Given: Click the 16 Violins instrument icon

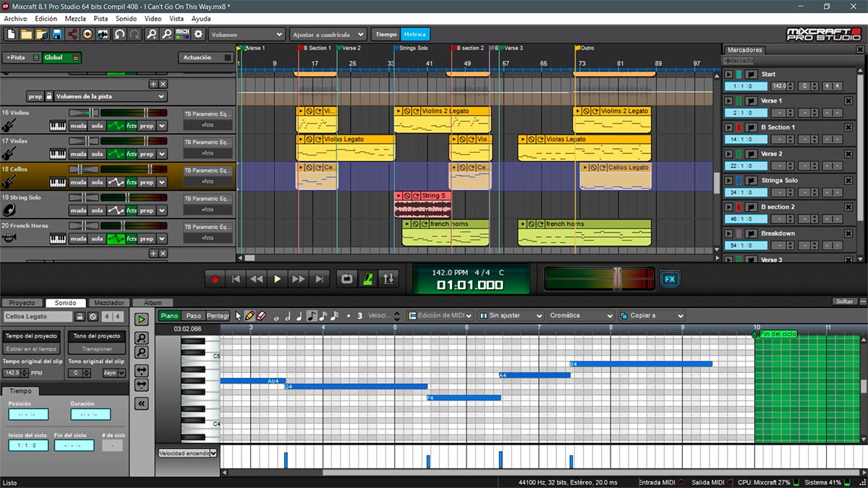Looking at the screenshot, I should 10,126.
